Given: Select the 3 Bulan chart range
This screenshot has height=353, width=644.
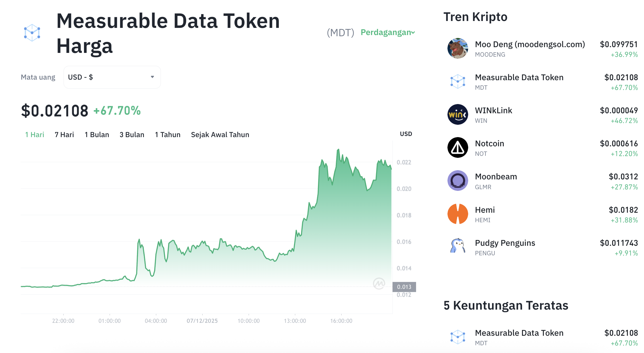Looking at the screenshot, I should click(x=132, y=134).
